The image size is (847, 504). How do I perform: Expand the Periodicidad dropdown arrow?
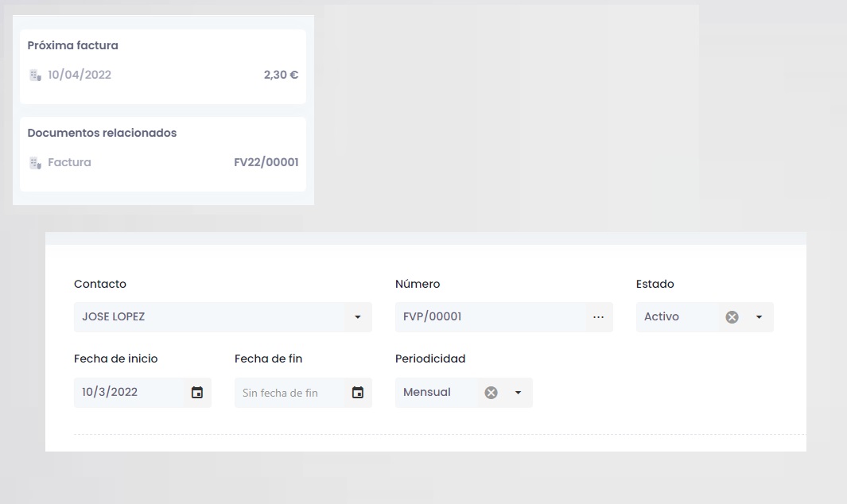(518, 393)
